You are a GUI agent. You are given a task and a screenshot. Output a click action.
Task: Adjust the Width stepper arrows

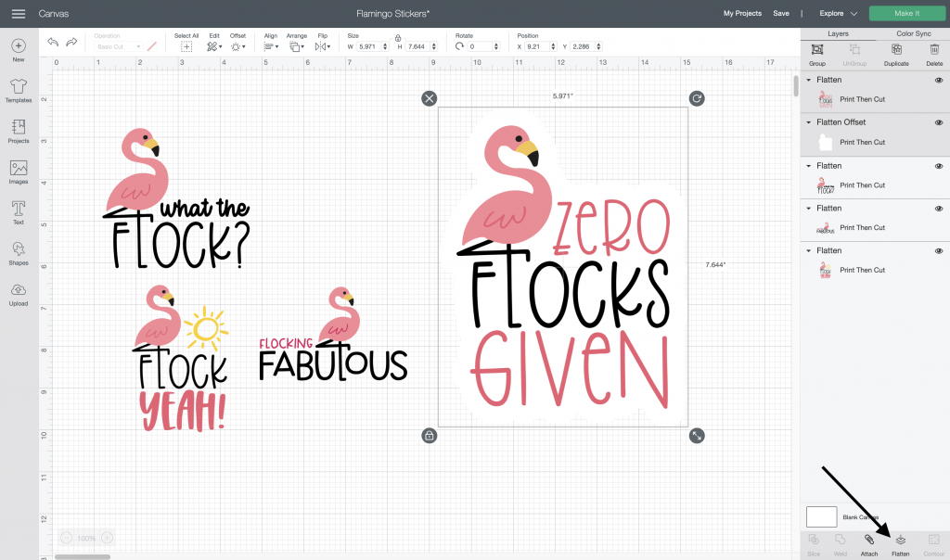pos(385,46)
